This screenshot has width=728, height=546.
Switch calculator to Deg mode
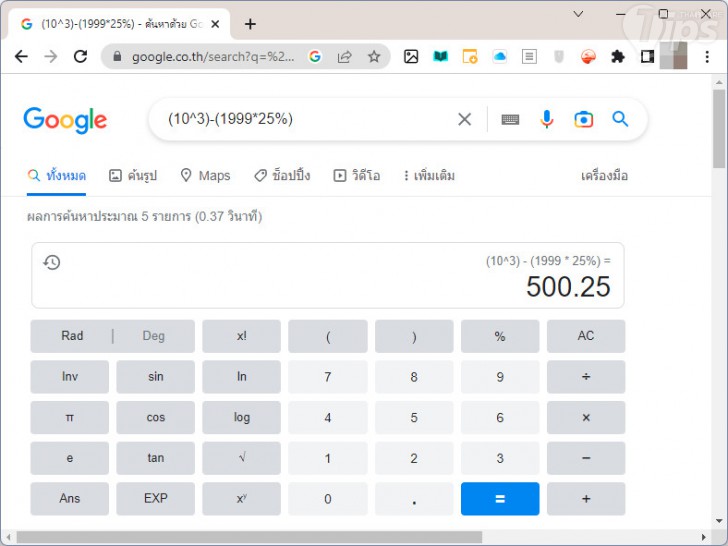click(154, 336)
